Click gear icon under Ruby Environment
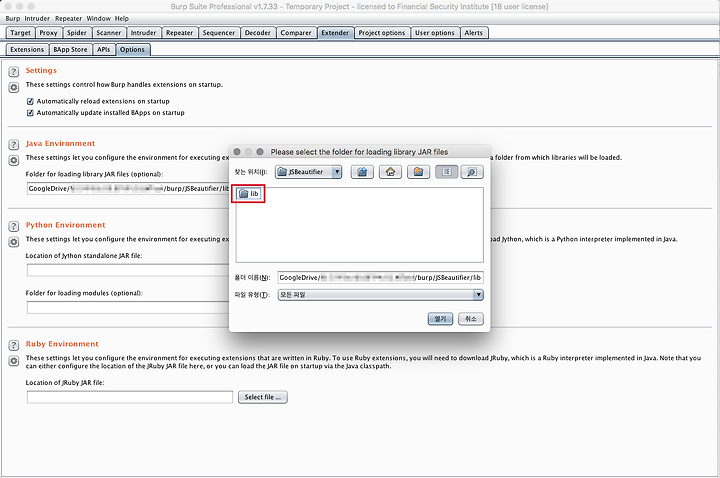720x478 pixels. (x=14, y=361)
